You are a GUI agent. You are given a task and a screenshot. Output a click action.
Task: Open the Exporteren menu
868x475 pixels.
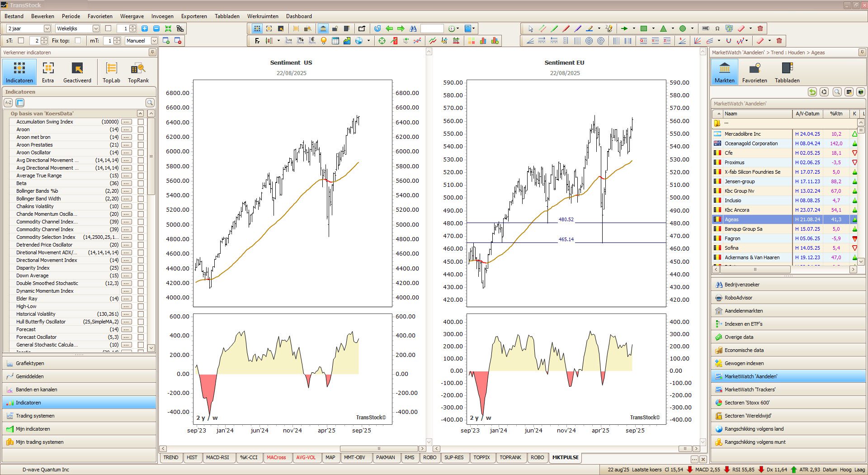tap(194, 16)
